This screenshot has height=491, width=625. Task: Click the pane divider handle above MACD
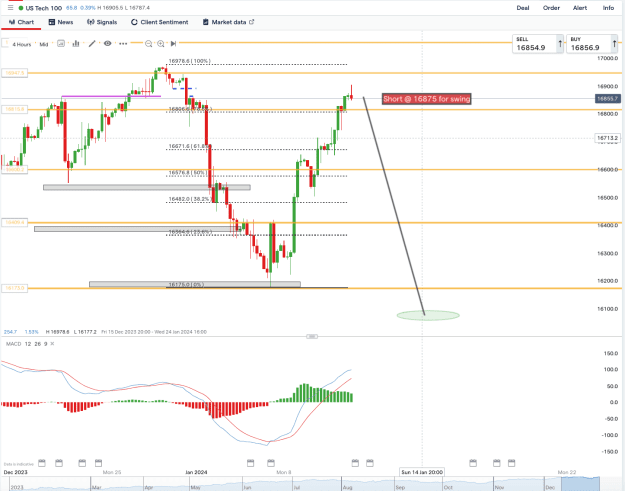click(312, 336)
